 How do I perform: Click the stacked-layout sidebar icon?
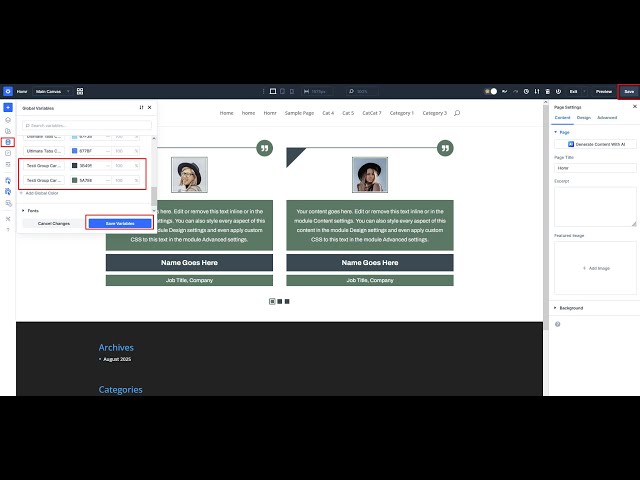click(x=8, y=203)
